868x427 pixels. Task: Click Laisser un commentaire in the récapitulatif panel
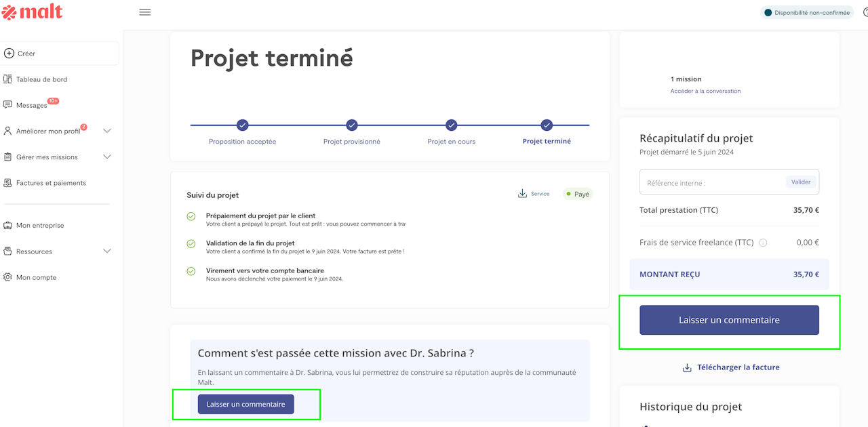pyautogui.click(x=729, y=320)
